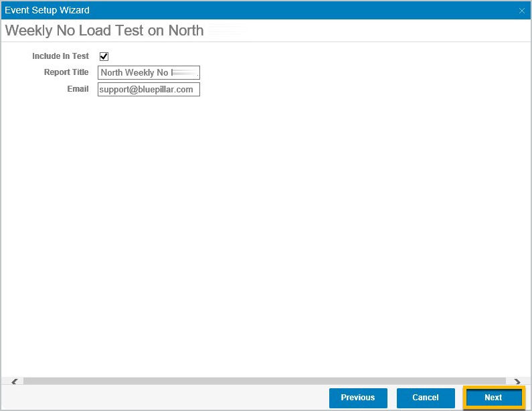This screenshot has width=532, height=411.
Task: Cancel the wizard setup
Action: 426,398
